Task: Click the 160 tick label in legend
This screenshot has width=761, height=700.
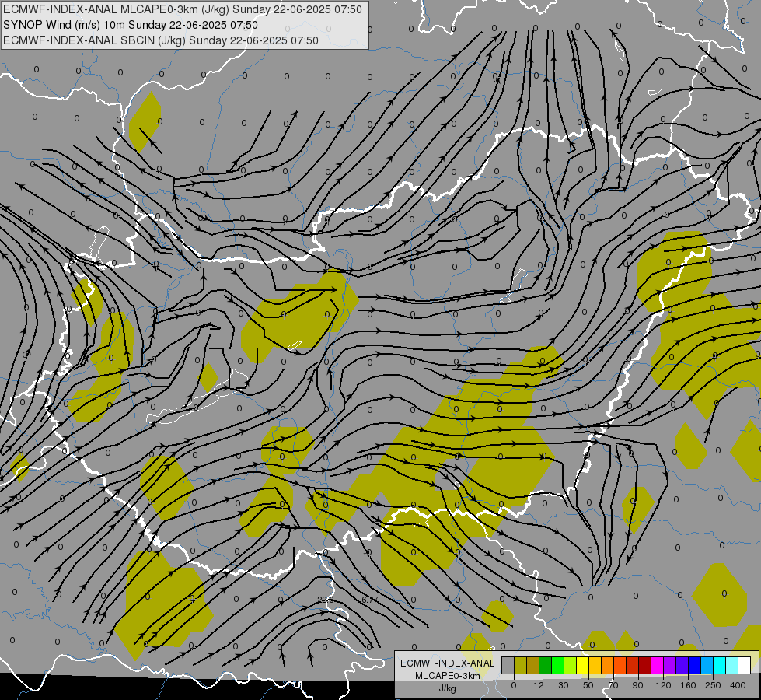Action: pos(688,685)
